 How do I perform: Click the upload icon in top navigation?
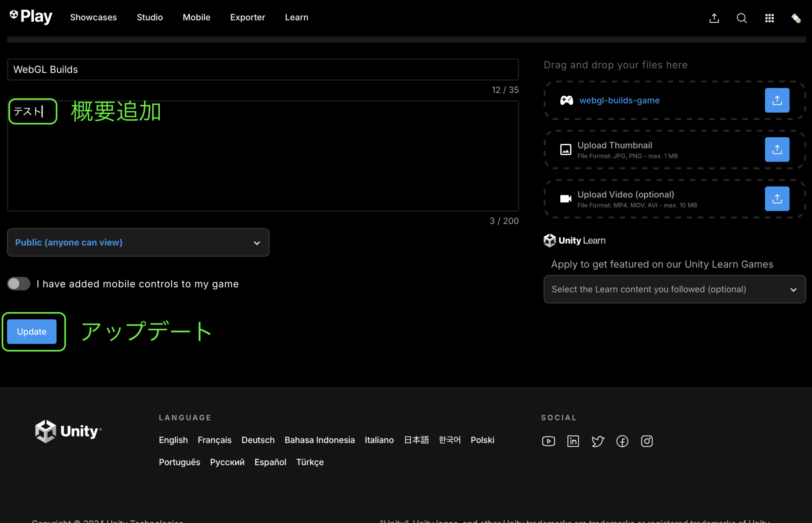pos(714,18)
